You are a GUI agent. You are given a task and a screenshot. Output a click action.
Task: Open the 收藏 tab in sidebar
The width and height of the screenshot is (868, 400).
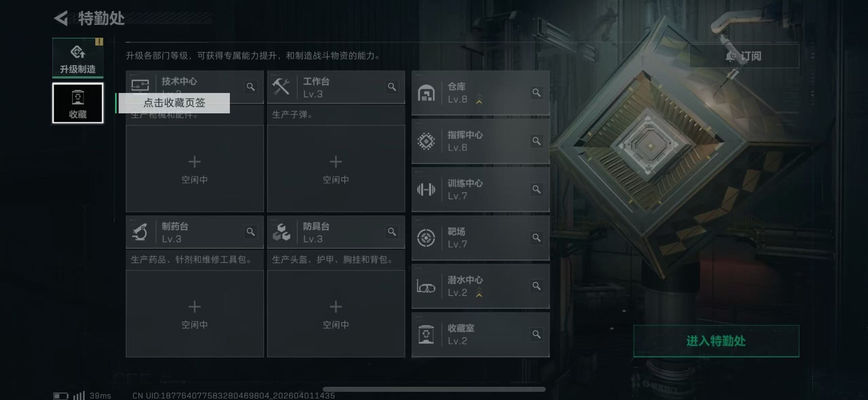coord(78,103)
